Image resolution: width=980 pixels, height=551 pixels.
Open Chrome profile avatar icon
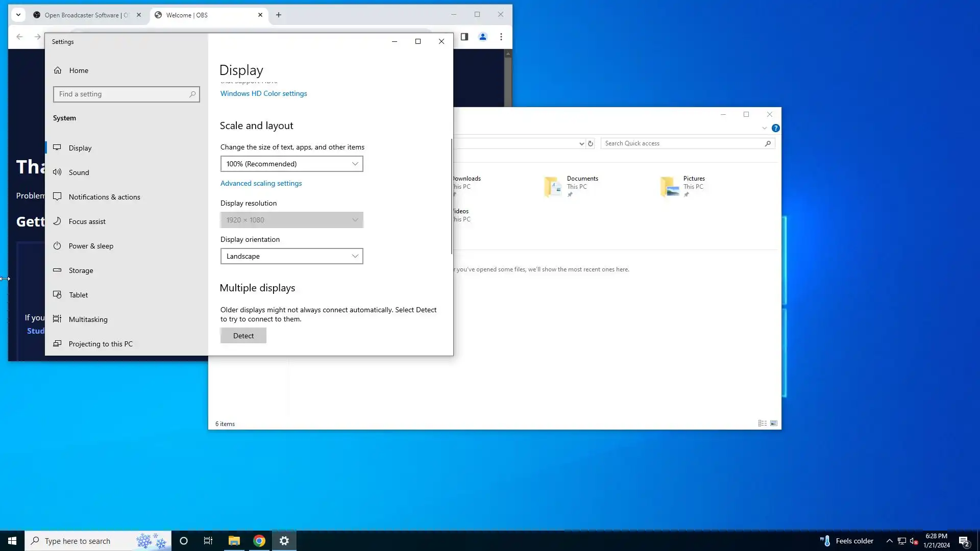pos(482,37)
